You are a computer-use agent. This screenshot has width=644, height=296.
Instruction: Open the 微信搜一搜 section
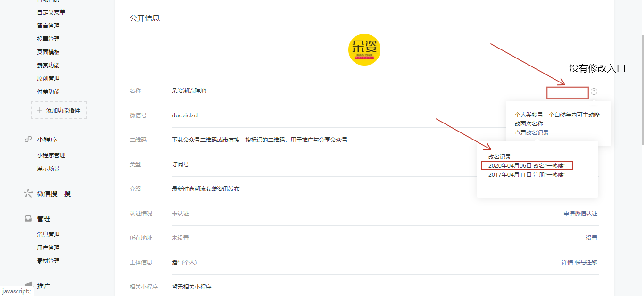(x=54, y=194)
